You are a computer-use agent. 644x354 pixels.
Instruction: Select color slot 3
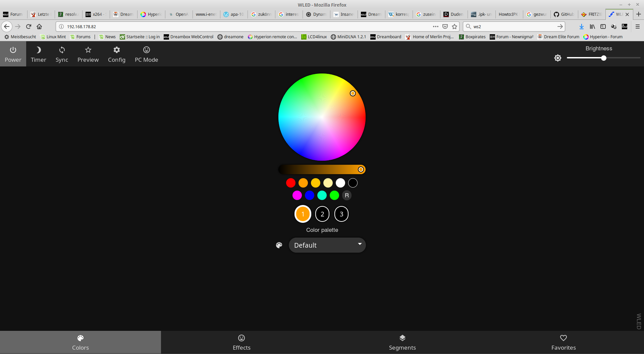(341, 214)
